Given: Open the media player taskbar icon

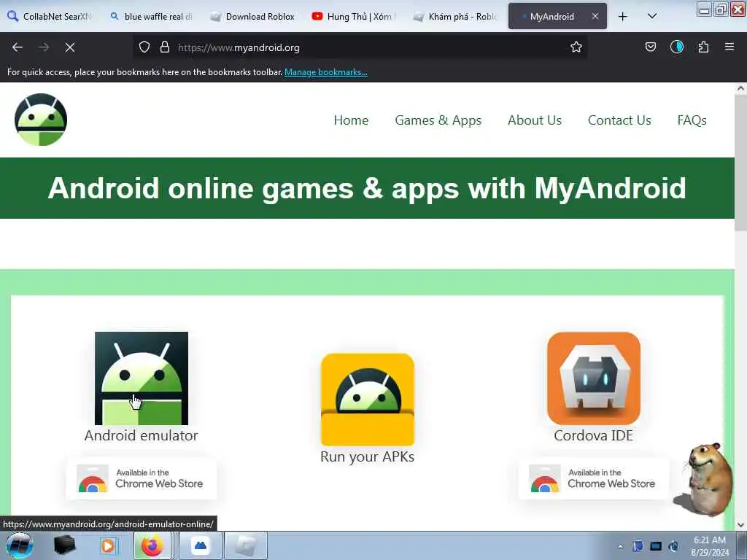Looking at the screenshot, I should pyautogui.click(x=108, y=545).
